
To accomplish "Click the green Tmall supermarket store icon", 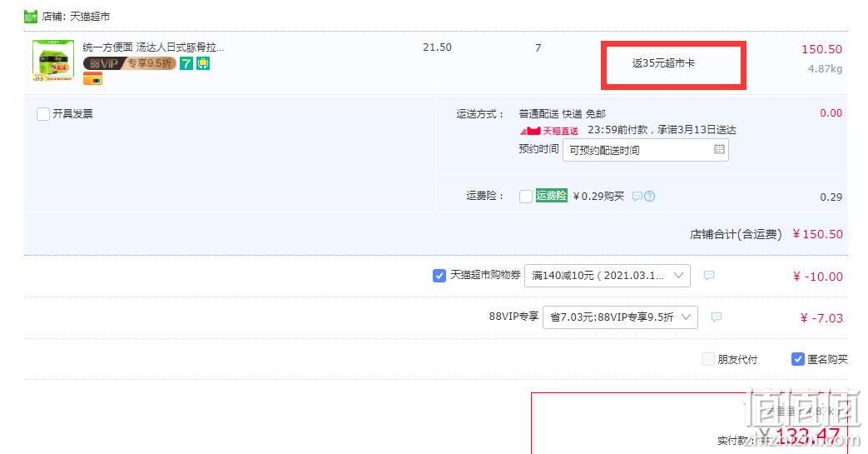I will (31, 17).
